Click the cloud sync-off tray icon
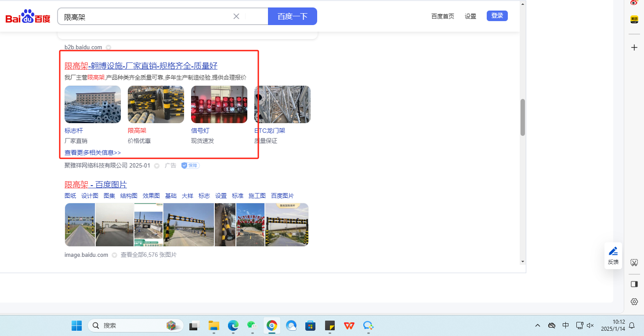 552,325
